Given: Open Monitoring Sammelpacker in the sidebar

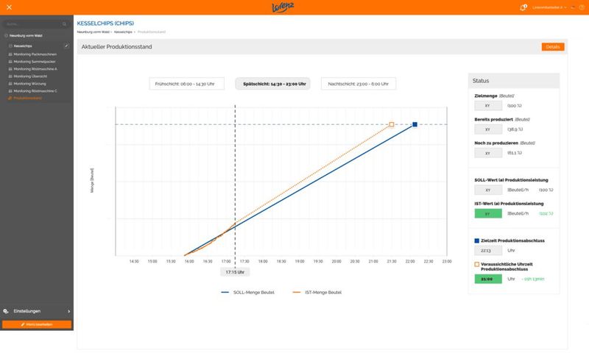Looking at the screenshot, I should click(x=34, y=62).
